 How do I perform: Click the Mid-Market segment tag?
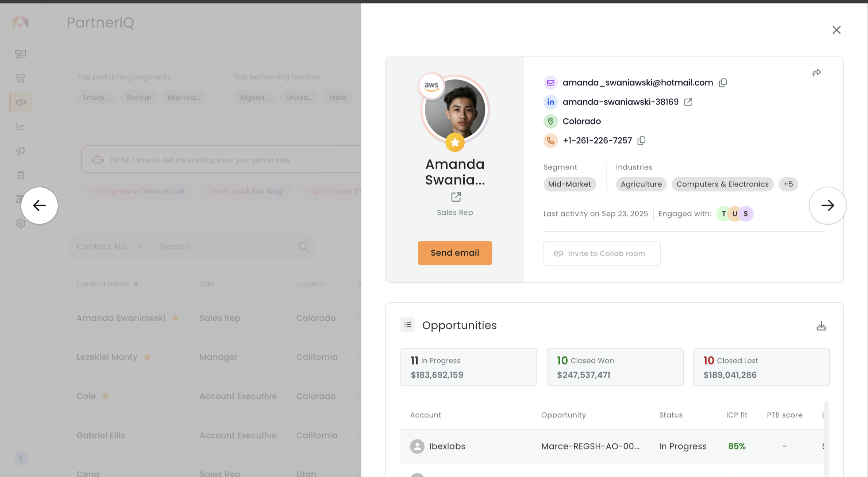pyautogui.click(x=569, y=184)
